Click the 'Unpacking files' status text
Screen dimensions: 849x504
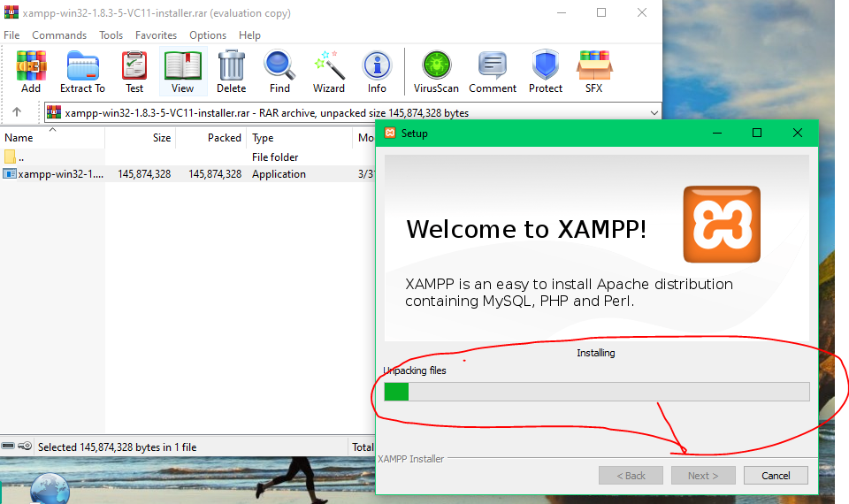[x=415, y=370]
